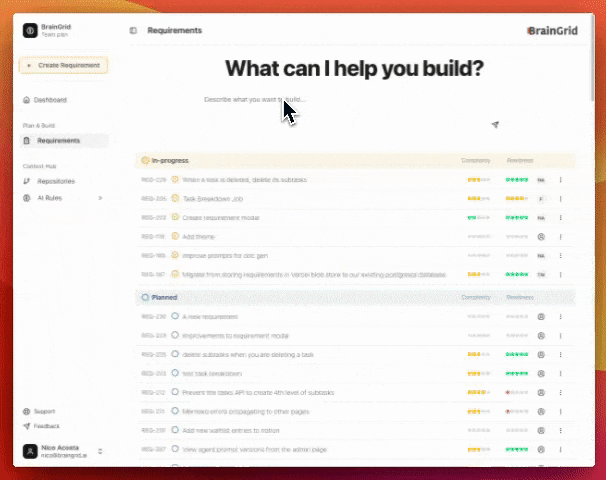Click status icon of 'Create requirement modal'
The width and height of the screenshot is (606, 480).
click(x=175, y=217)
